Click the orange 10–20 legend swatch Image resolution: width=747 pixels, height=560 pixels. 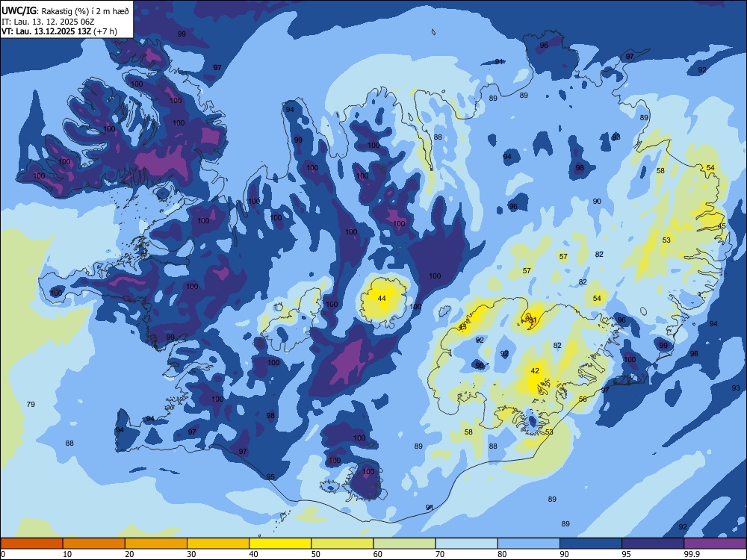(x=94, y=544)
